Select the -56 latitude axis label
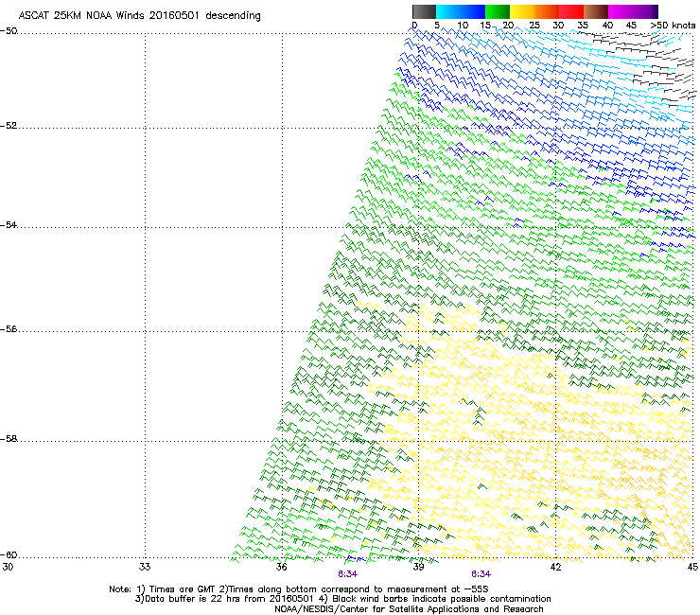 pyautogui.click(x=9, y=328)
